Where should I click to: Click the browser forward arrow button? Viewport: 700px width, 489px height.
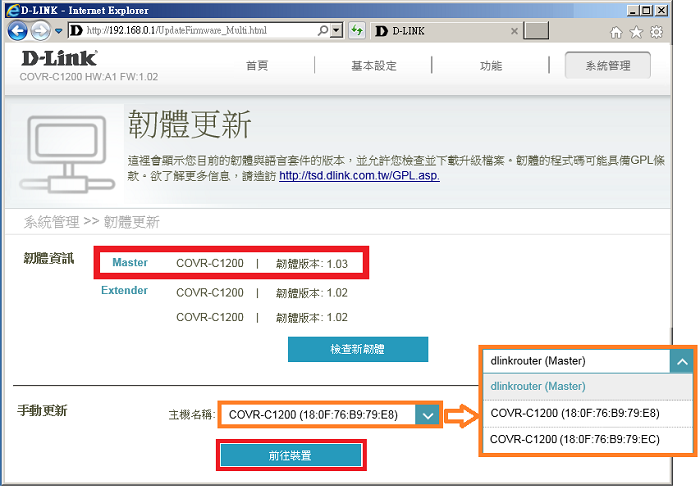(40, 31)
